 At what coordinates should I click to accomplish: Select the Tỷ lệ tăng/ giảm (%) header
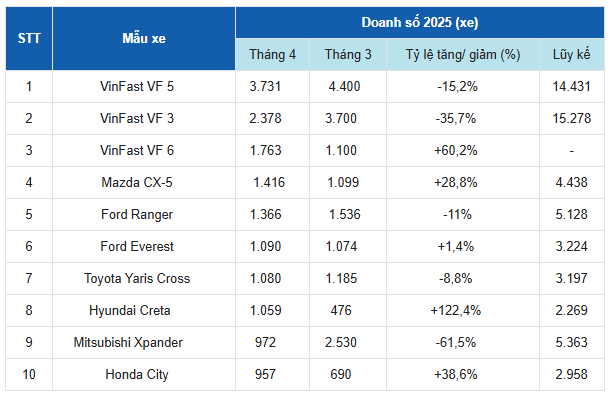462,54
